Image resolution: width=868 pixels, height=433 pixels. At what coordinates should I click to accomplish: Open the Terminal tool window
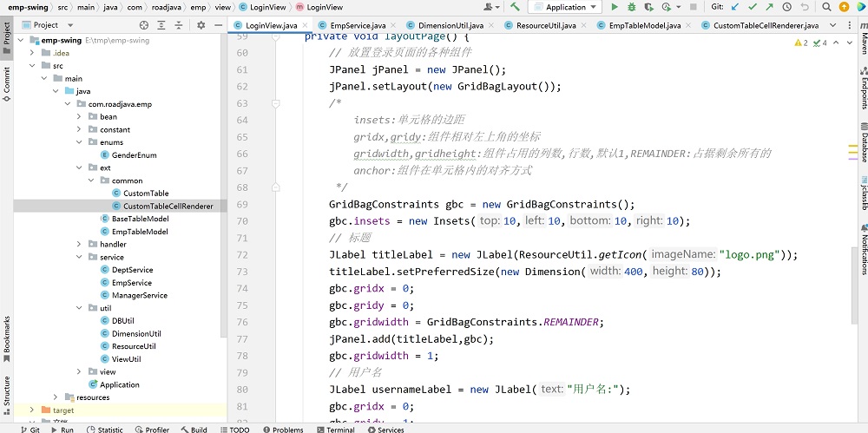tap(335, 430)
